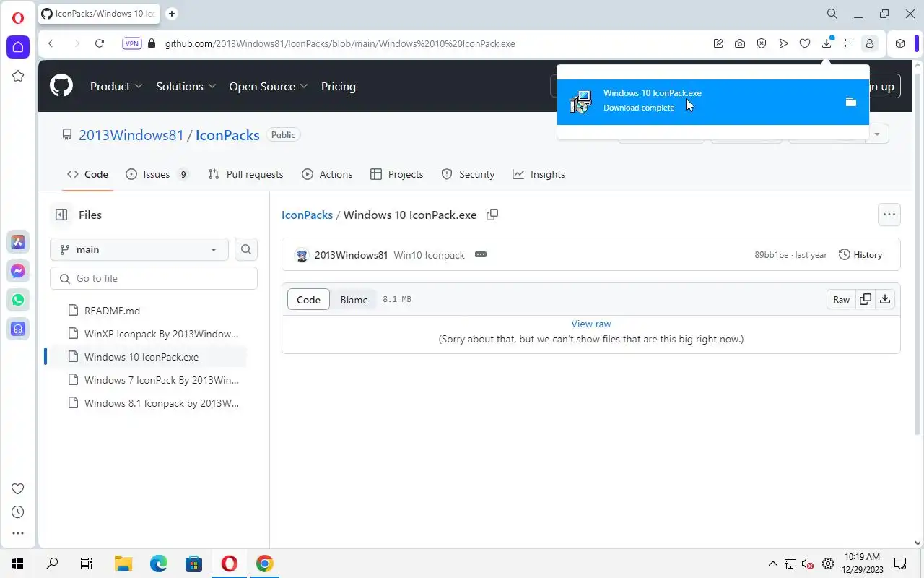
Task: Open Microsoft Edge from taskbar
Action: 159,564
